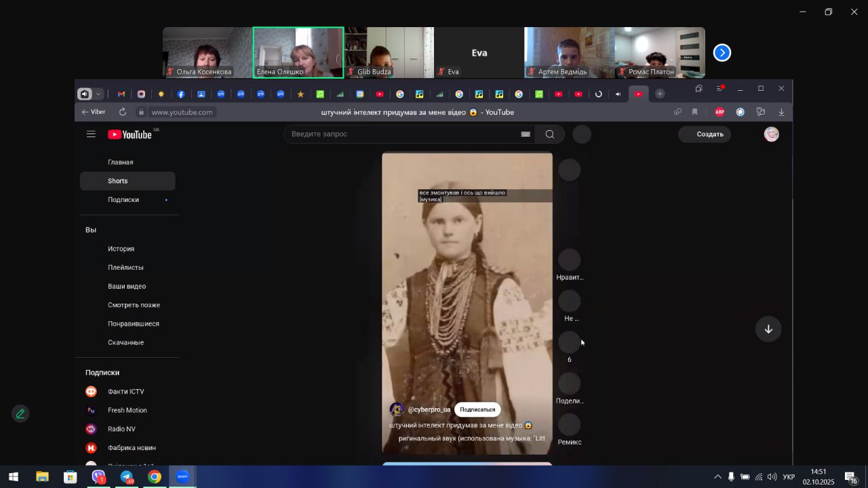Click the Создать button
This screenshot has width=868, height=488.
coord(705,134)
